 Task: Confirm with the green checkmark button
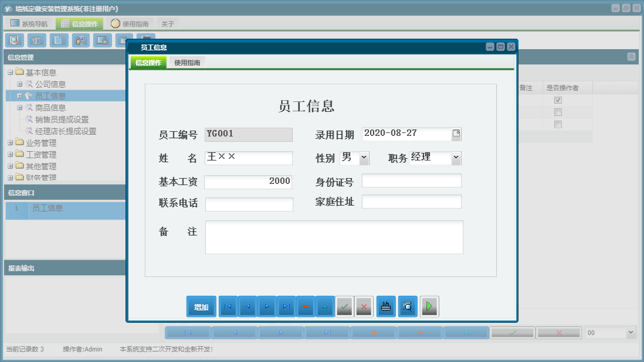click(344, 306)
